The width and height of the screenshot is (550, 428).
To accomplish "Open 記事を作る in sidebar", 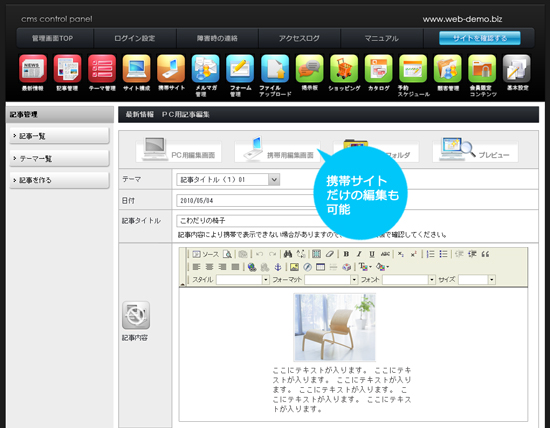I will coord(59,180).
